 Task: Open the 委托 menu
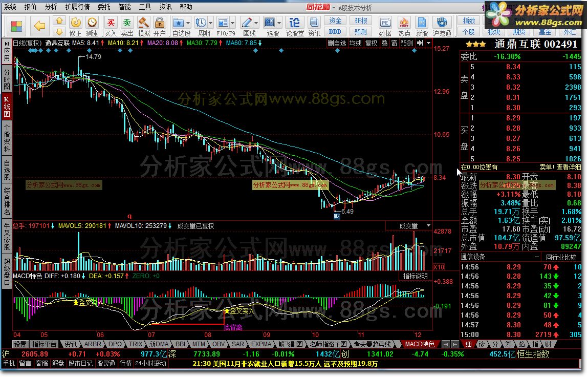(104, 7)
